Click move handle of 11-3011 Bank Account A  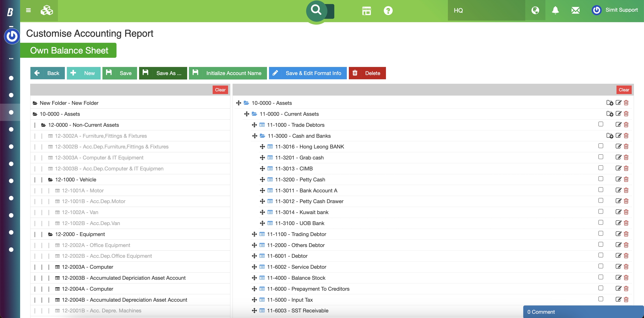click(x=262, y=191)
